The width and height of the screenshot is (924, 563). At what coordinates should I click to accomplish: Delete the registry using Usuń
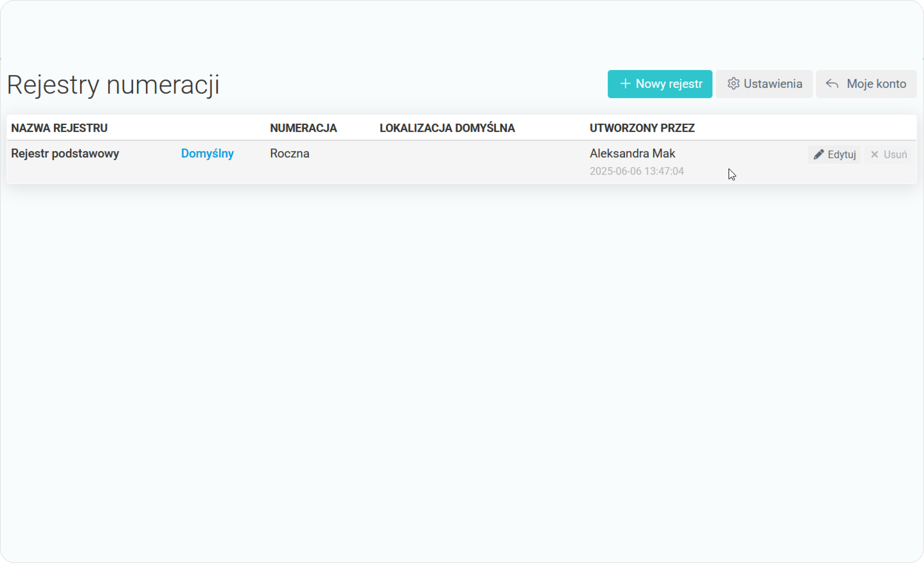click(x=888, y=154)
